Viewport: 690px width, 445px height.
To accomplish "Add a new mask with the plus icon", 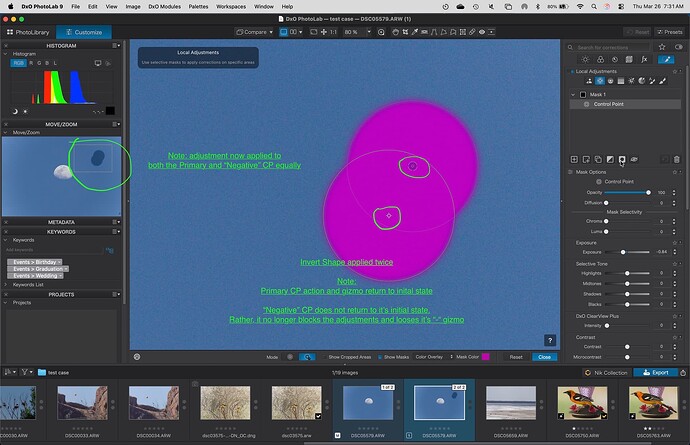I will [574, 159].
